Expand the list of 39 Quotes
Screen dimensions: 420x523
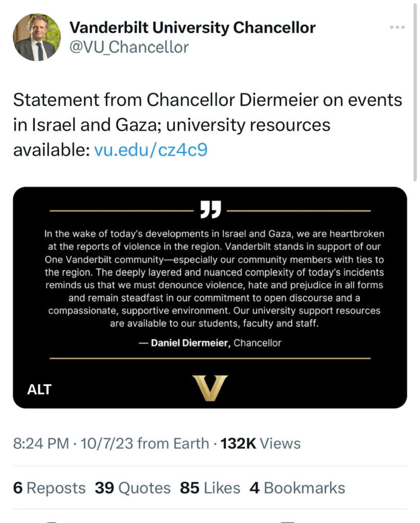[132, 488]
